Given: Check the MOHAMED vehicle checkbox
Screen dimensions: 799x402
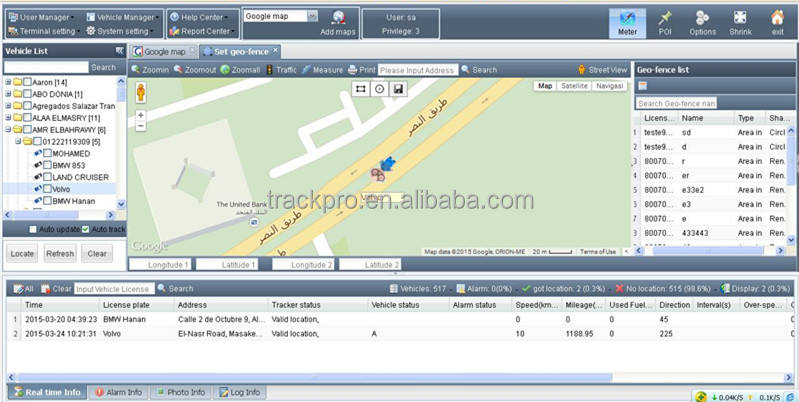Looking at the screenshot, I should (47, 153).
